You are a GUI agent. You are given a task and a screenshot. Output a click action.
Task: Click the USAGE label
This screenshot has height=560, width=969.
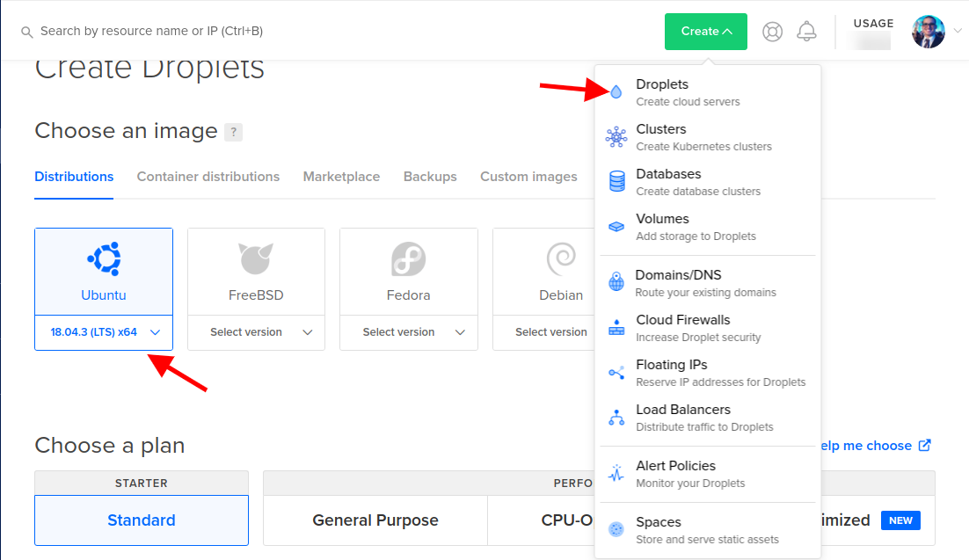[x=873, y=24]
